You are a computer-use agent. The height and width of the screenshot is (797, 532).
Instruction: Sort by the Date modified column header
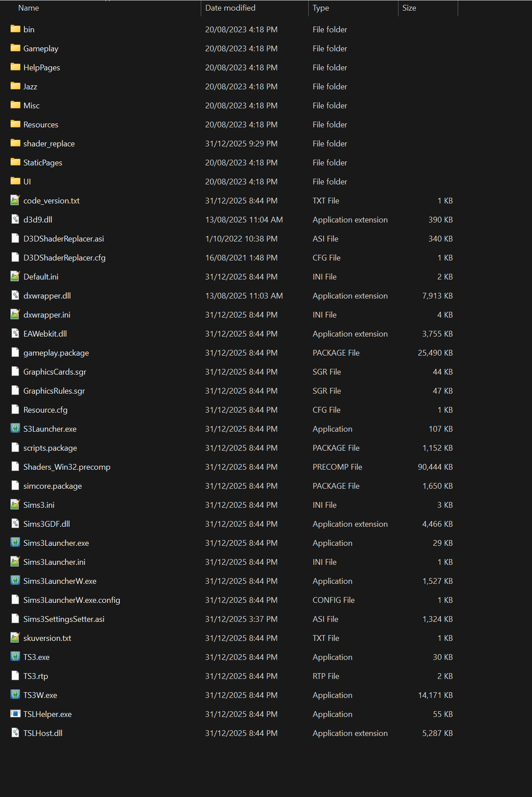[230, 8]
